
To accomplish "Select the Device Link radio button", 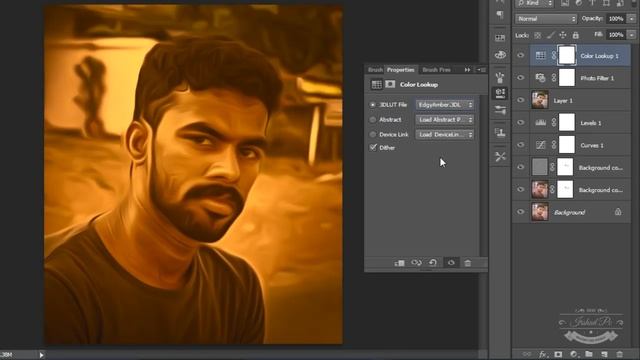I will pos(373,134).
